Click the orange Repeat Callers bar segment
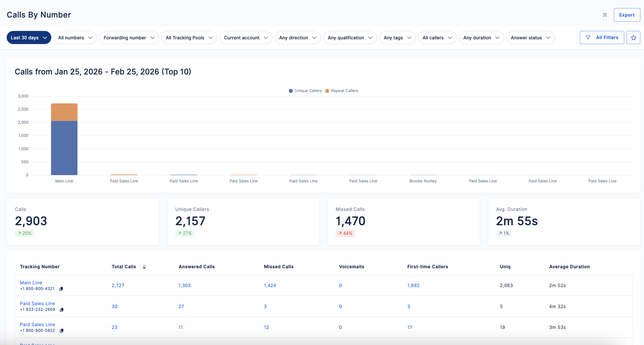644x345 pixels. tap(64, 112)
